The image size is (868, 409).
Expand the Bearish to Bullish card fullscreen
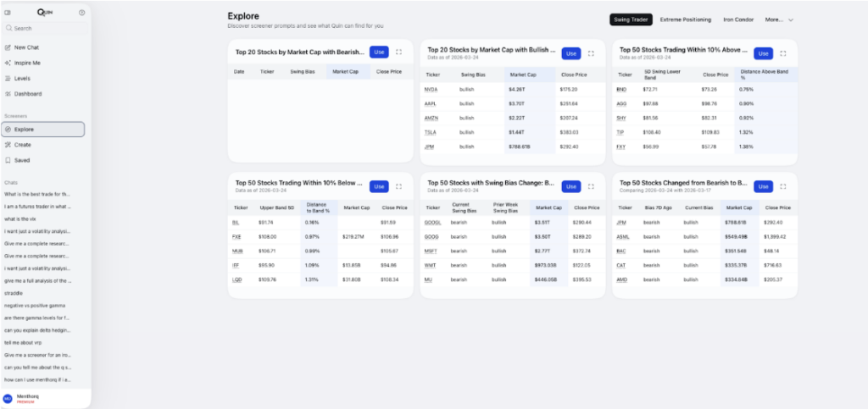(x=782, y=187)
